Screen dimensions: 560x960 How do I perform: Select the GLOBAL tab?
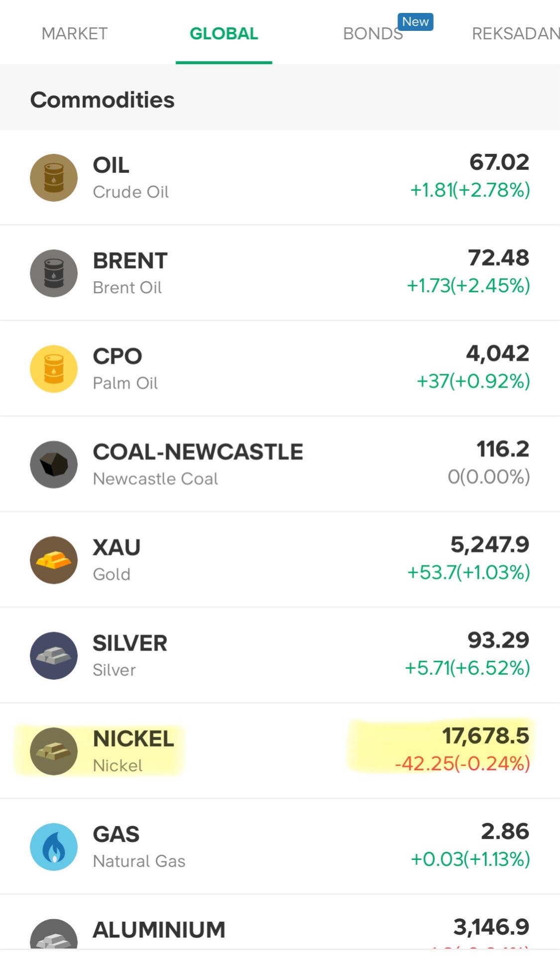click(224, 34)
